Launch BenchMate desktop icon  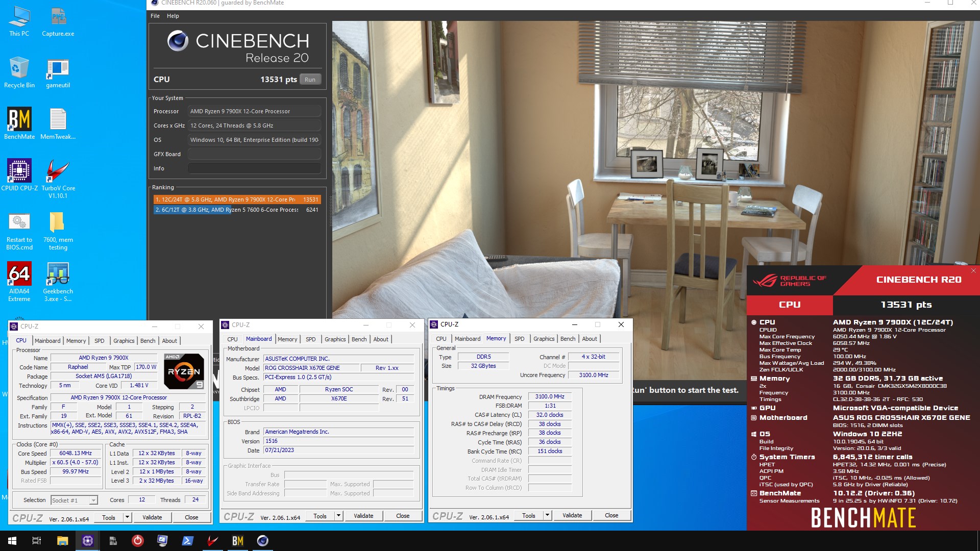click(x=19, y=124)
